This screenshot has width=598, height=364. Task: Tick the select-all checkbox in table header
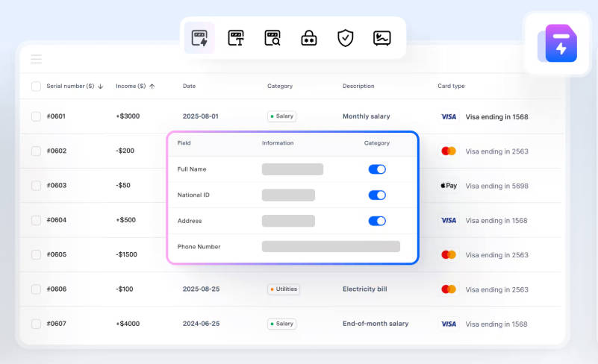36,87
